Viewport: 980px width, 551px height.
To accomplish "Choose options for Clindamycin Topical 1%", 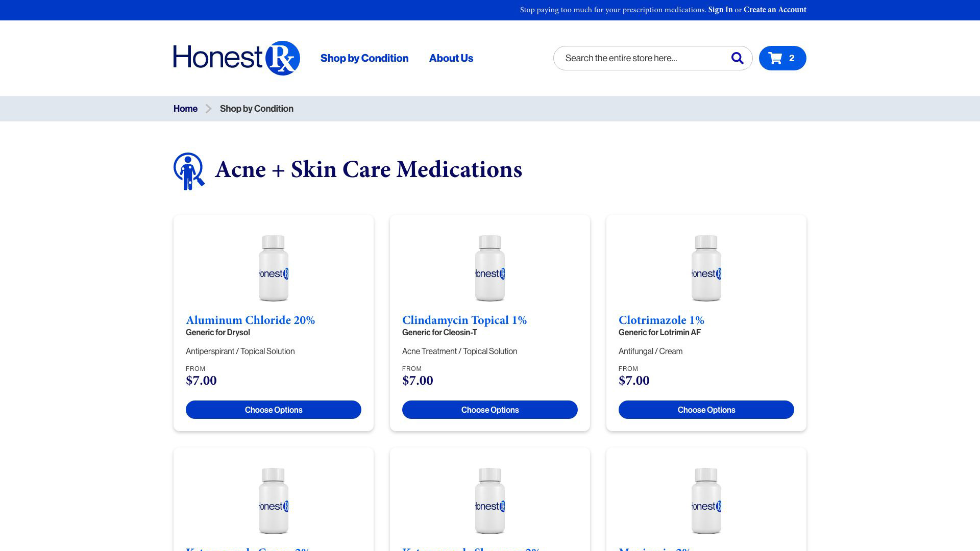I will pyautogui.click(x=490, y=410).
